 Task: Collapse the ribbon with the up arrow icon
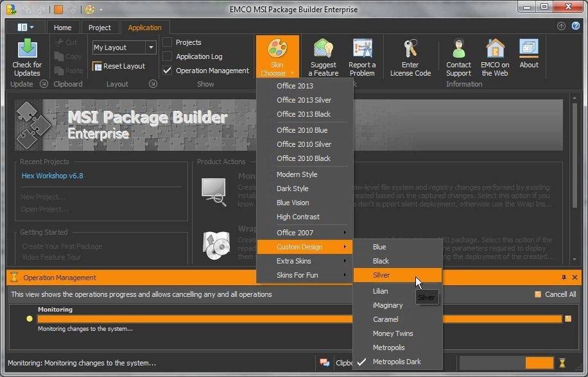[x=561, y=26]
